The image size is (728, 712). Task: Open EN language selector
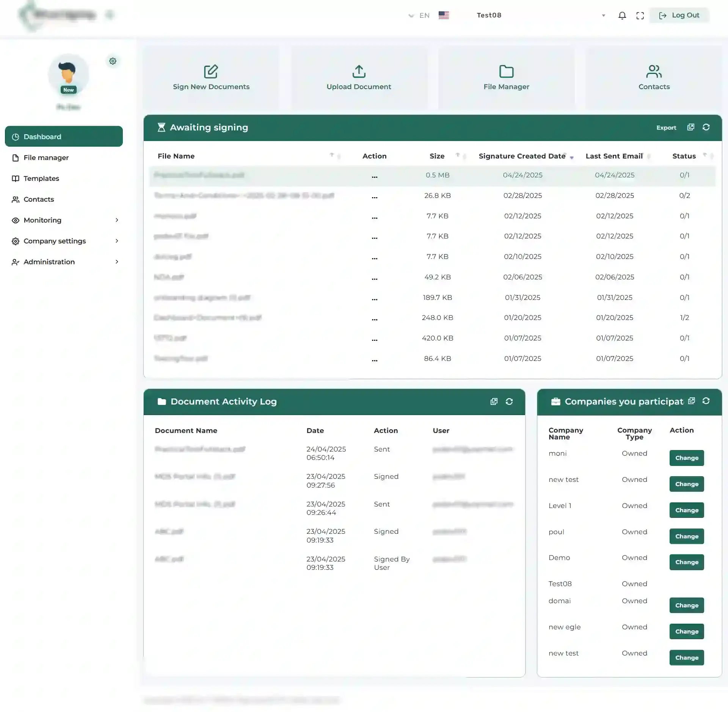pyautogui.click(x=424, y=16)
